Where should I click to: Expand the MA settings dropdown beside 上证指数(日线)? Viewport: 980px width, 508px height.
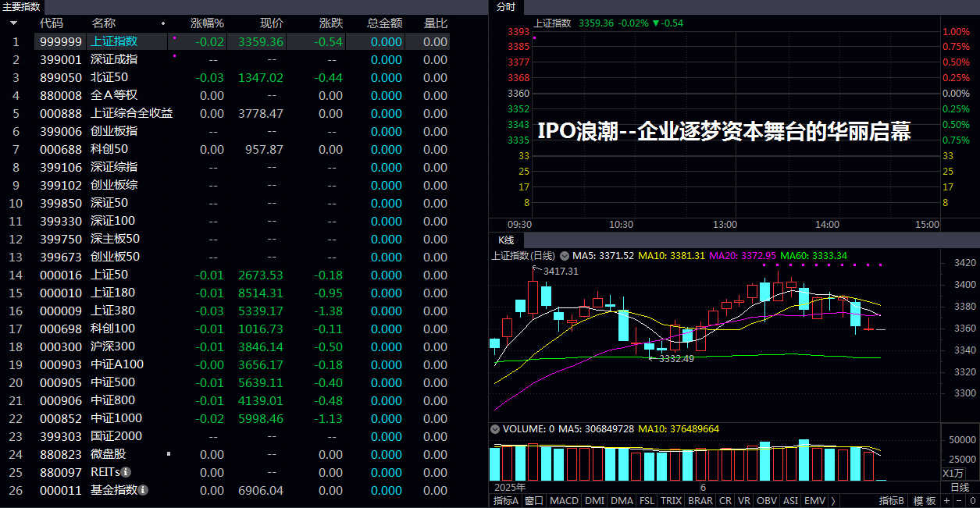pos(564,255)
